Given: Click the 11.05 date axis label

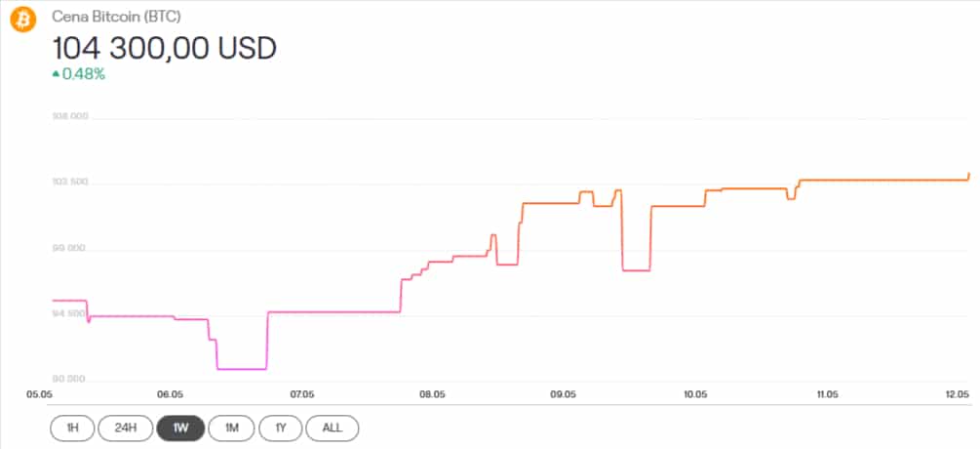Looking at the screenshot, I should tap(826, 394).
